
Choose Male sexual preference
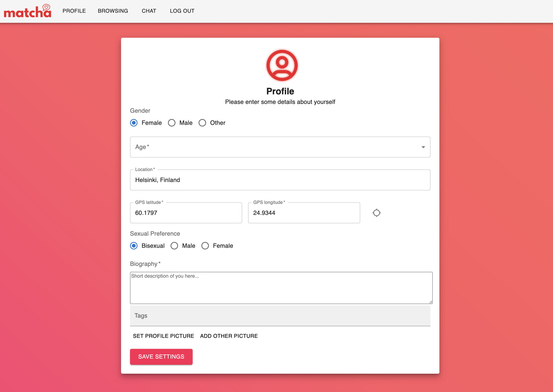coord(174,246)
